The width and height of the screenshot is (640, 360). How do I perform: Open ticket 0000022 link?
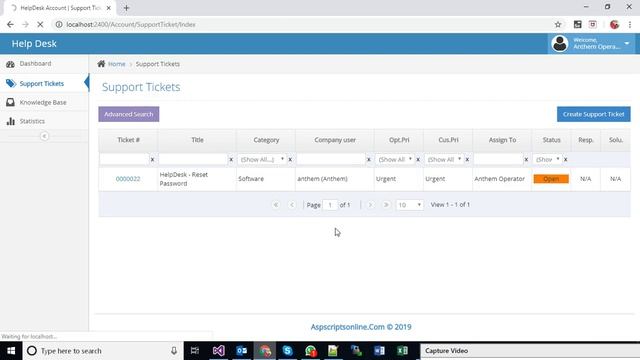(128, 179)
